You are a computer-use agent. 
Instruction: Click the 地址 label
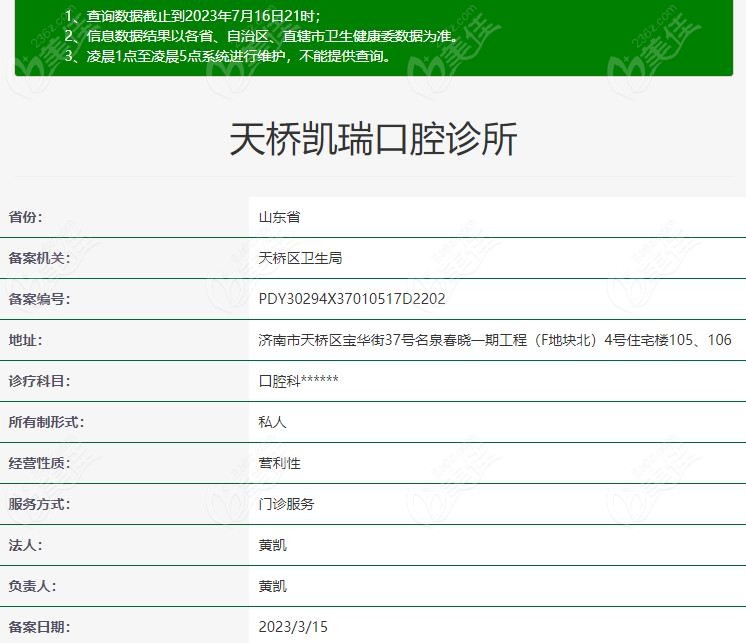(25, 340)
